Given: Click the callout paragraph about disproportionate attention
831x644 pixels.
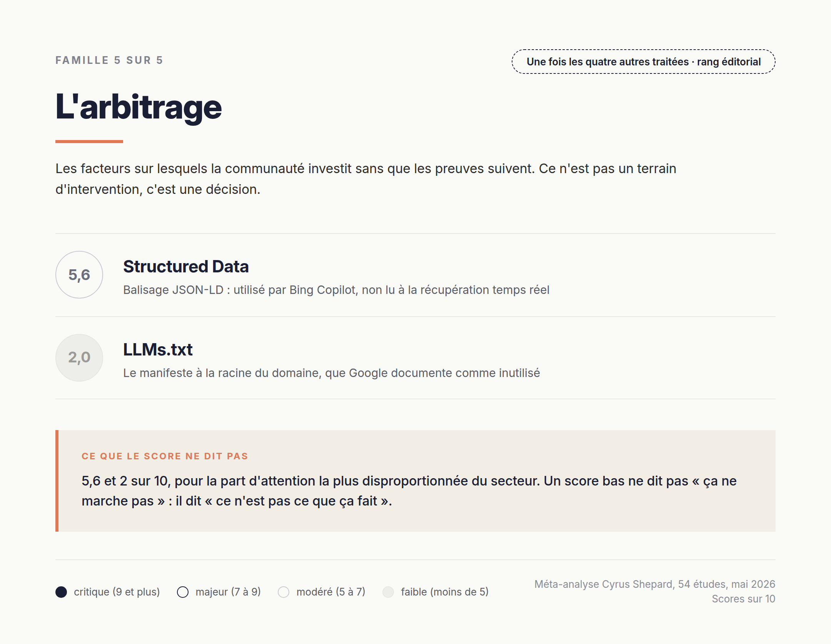Looking at the screenshot, I should point(409,491).
